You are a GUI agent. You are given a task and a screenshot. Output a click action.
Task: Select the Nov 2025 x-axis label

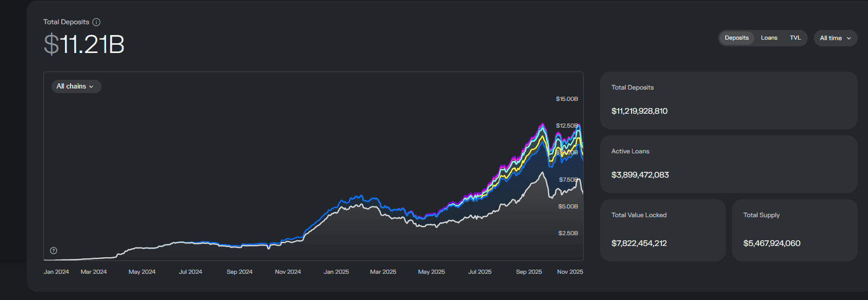(x=570, y=272)
